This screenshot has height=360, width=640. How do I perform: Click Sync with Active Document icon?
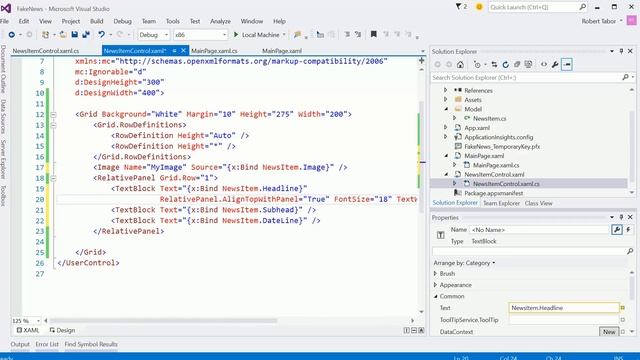[494, 64]
